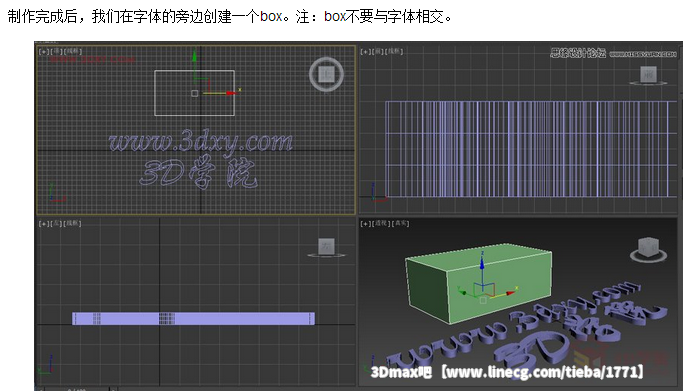
Task: Open the 真实 shading menu in Perspective viewport
Action: (400, 223)
